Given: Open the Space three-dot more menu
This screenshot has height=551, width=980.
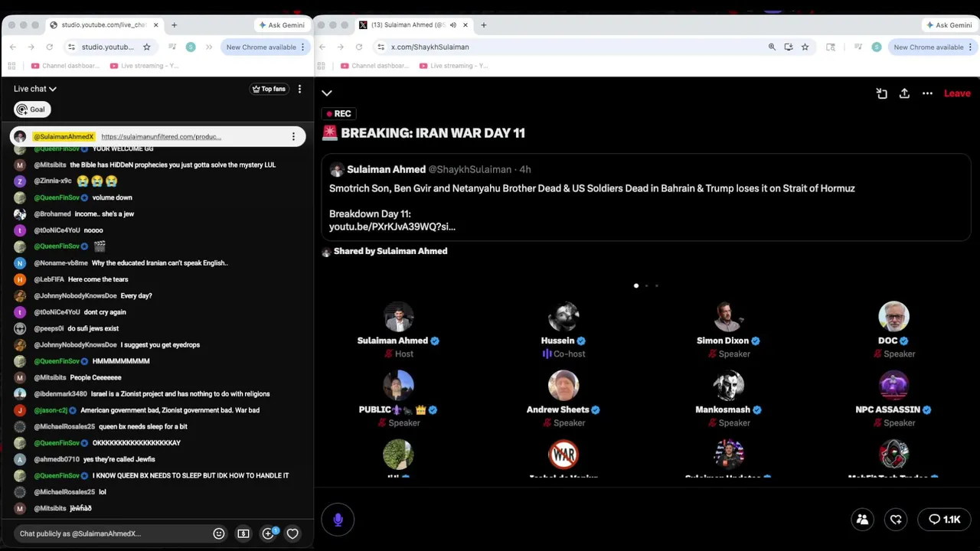Looking at the screenshot, I should click(x=927, y=93).
